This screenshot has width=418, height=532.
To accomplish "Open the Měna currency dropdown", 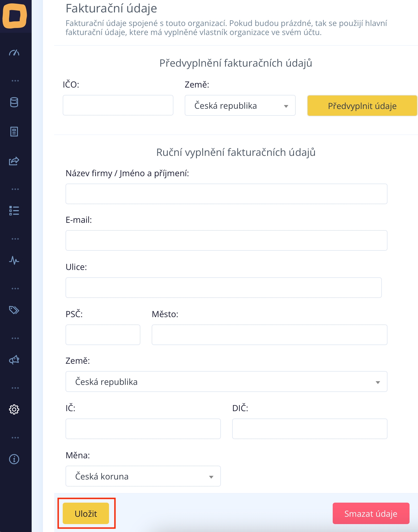I will 143,476.
